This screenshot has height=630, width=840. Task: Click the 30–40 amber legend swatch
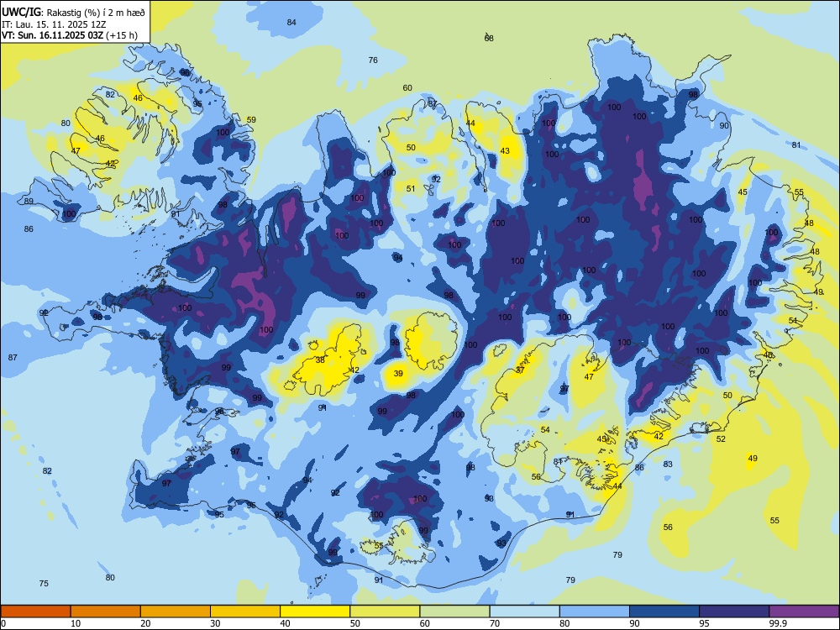click(245, 612)
